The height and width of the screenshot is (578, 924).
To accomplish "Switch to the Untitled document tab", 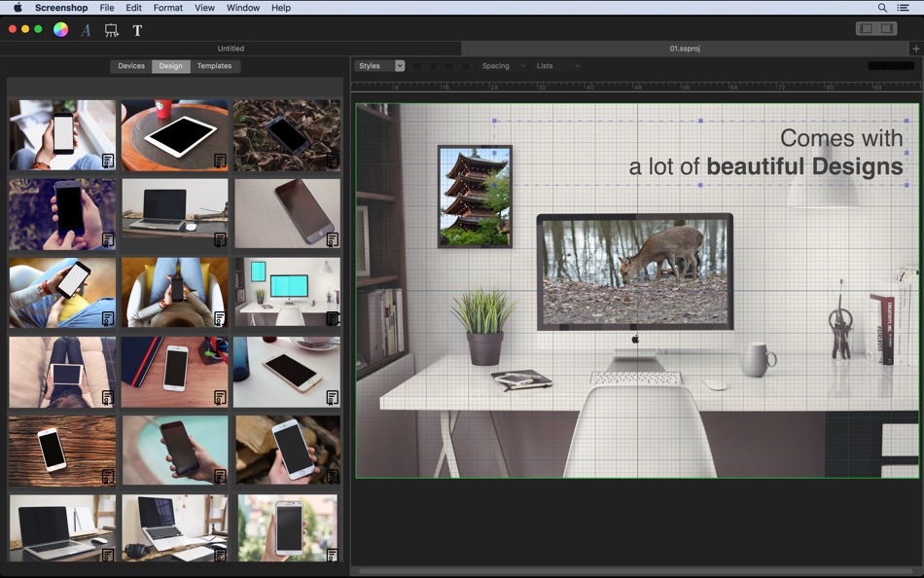I will click(x=231, y=49).
